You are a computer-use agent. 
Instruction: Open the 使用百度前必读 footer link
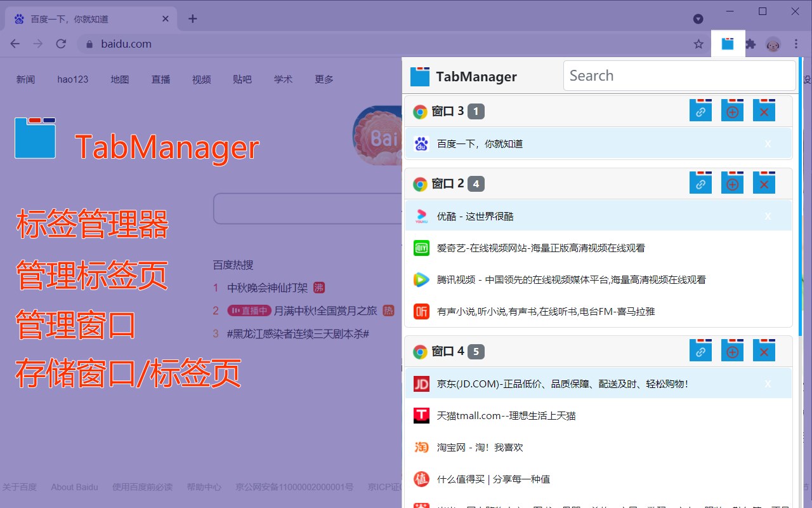point(142,487)
